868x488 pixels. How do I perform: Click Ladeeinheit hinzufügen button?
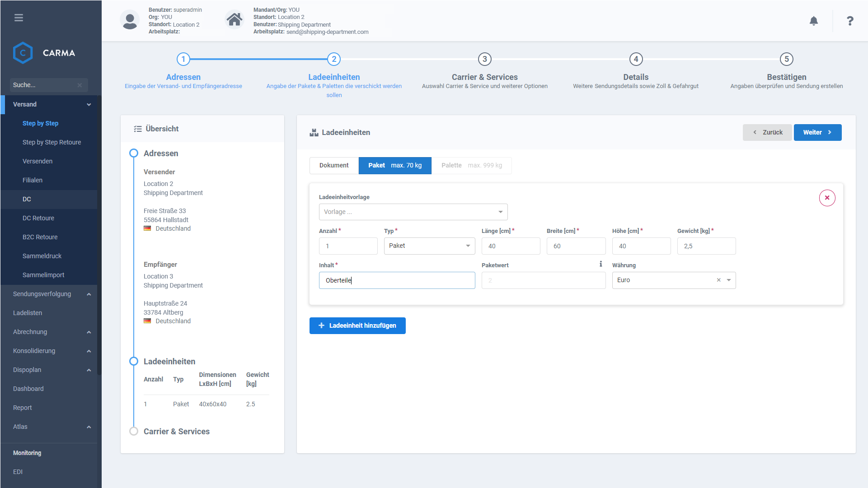pos(357,326)
